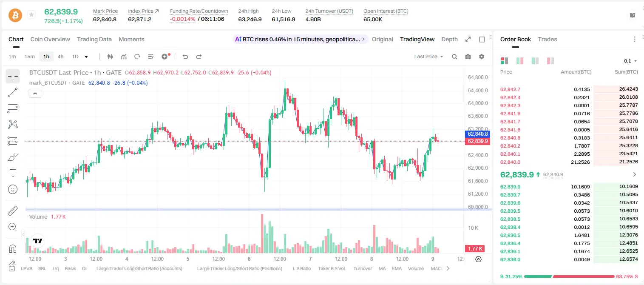Open the Coin Overview tab

pyautogui.click(x=50, y=39)
